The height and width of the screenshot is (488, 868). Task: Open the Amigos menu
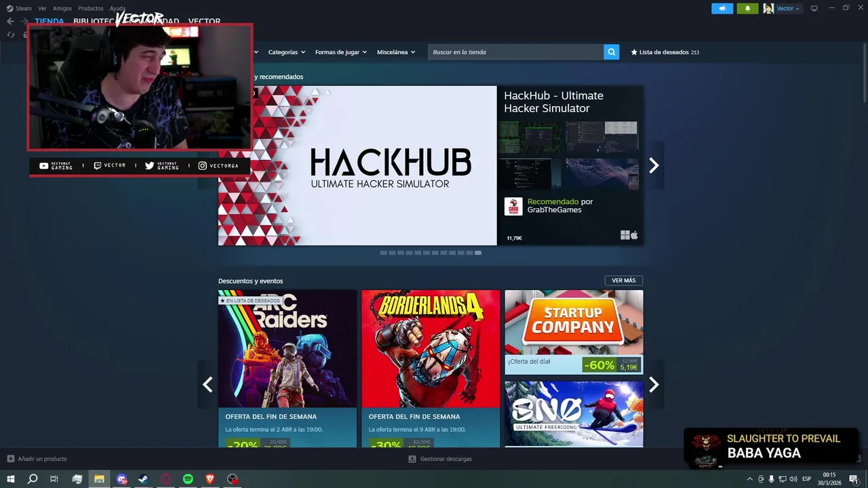coord(62,8)
